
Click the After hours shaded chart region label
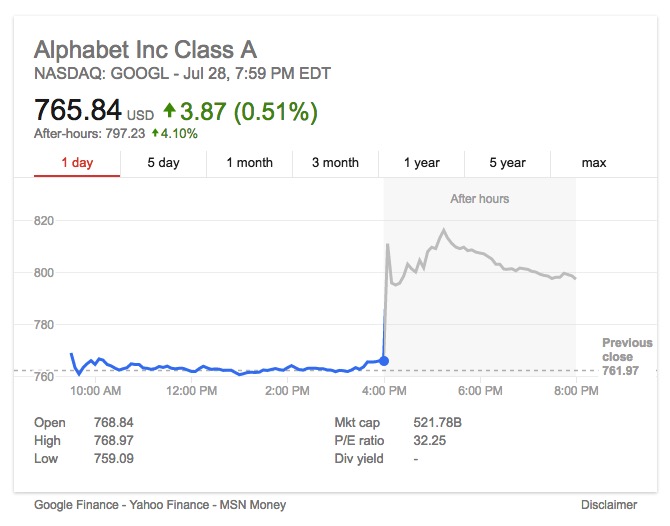[479, 199]
